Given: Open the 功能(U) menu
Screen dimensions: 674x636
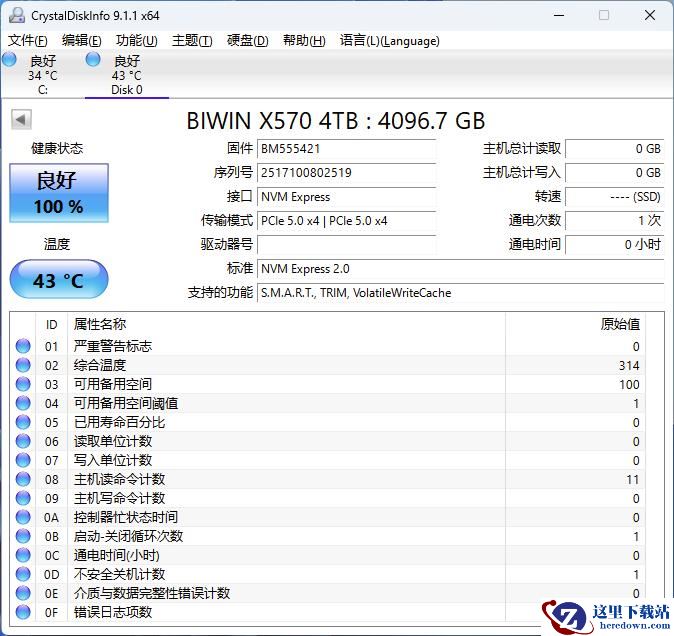Looking at the screenshot, I should [137, 41].
